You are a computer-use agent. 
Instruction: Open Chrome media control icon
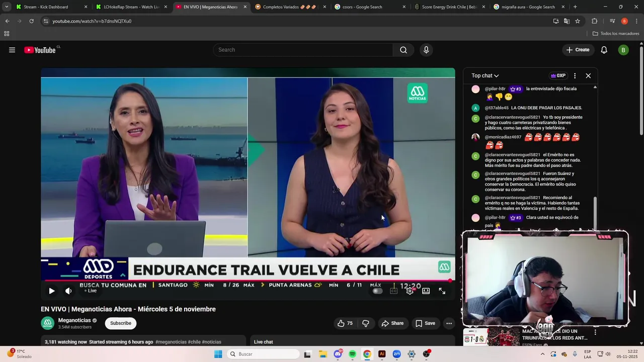(x=612, y=21)
